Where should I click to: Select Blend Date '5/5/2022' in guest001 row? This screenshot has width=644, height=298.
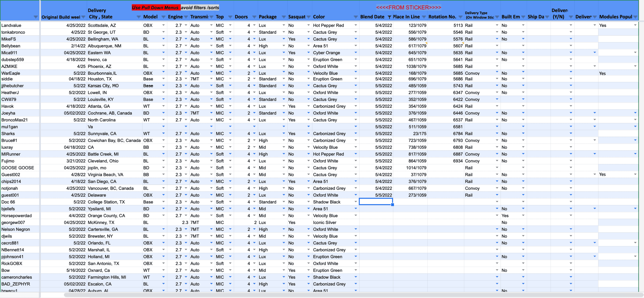pyautogui.click(x=376, y=195)
